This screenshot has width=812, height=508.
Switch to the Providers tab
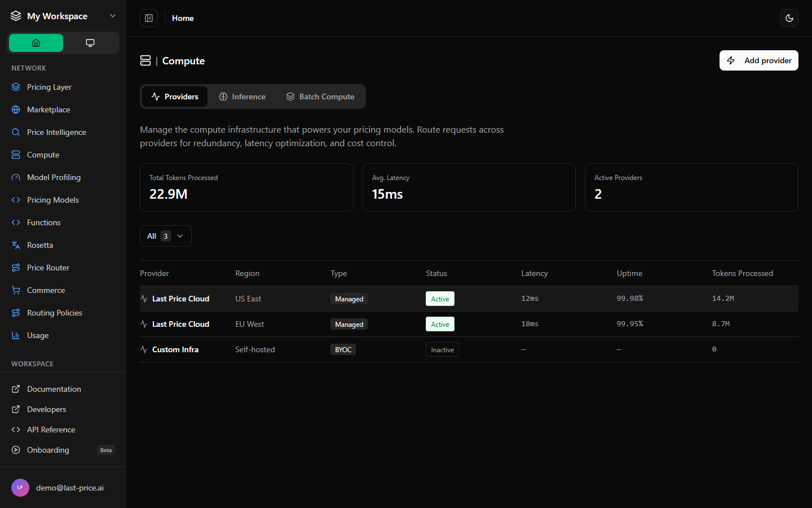click(x=175, y=97)
